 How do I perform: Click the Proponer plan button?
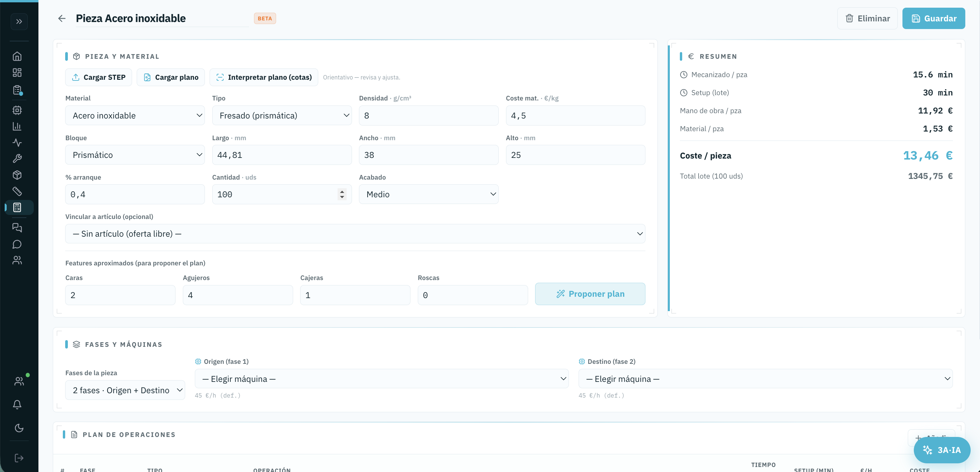(x=590, y=294)
